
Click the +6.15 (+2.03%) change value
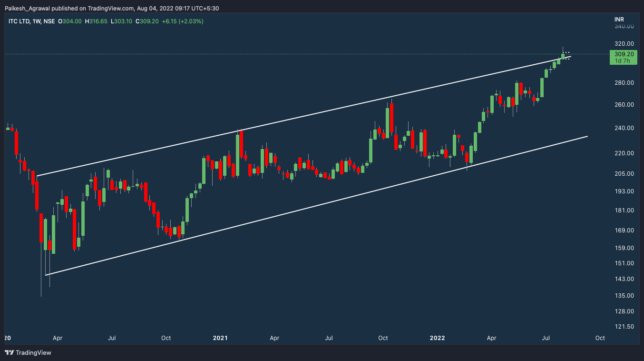click(183, 21)
